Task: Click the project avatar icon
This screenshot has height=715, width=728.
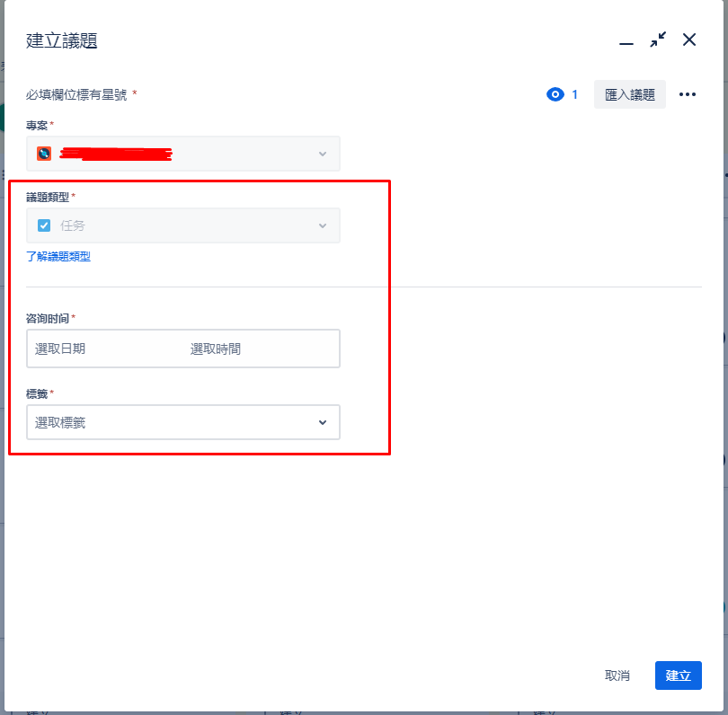Action: click(44, 154)
